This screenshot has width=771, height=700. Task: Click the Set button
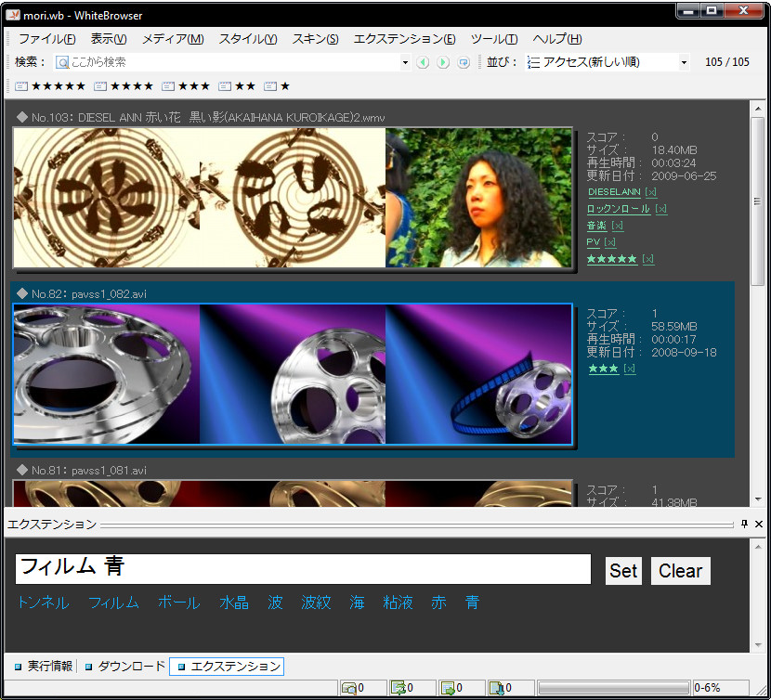pyautogui.click(x=623, y=571)
